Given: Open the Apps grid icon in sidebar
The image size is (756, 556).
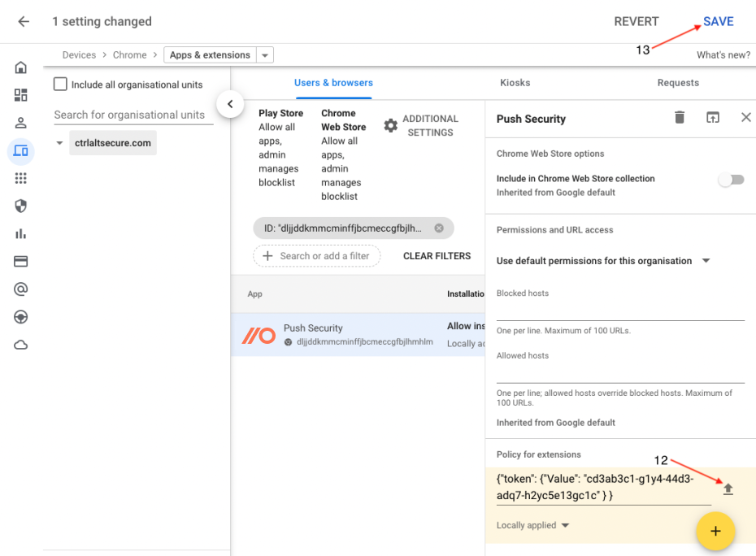Looking at the screenshot, I should 21,178.
